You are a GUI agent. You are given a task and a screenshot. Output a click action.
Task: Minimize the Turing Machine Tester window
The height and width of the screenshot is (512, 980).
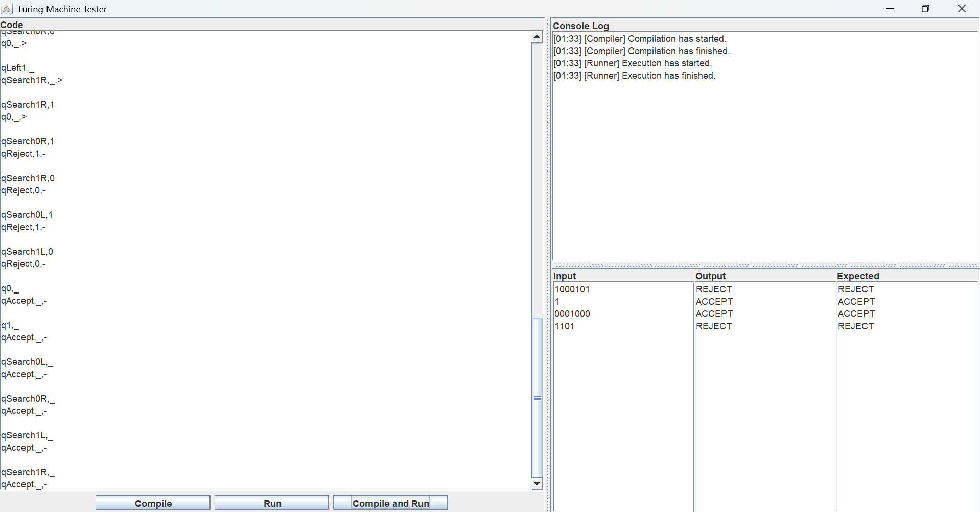pos(890,9)
